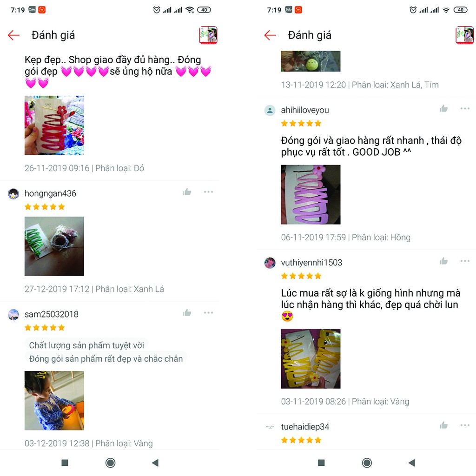
Task: Like vuthiyennhi1503's review with thumbs-up
Action: pyautogui.click(x=444, y=261)
